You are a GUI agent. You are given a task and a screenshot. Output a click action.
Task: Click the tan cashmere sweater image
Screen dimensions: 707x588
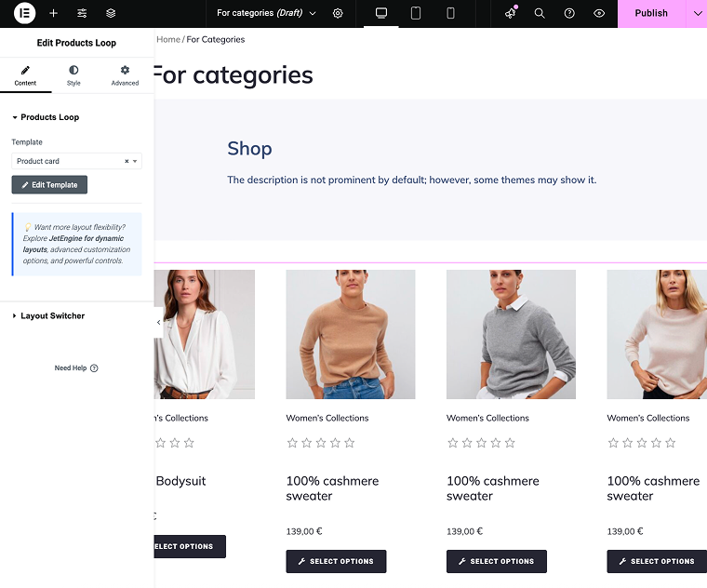351,334
